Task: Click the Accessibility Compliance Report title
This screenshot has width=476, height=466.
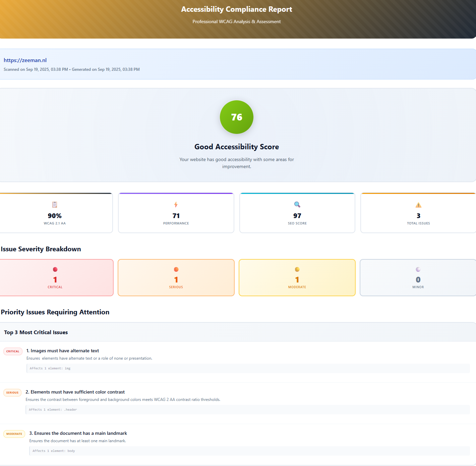Action: click(237, 9)
